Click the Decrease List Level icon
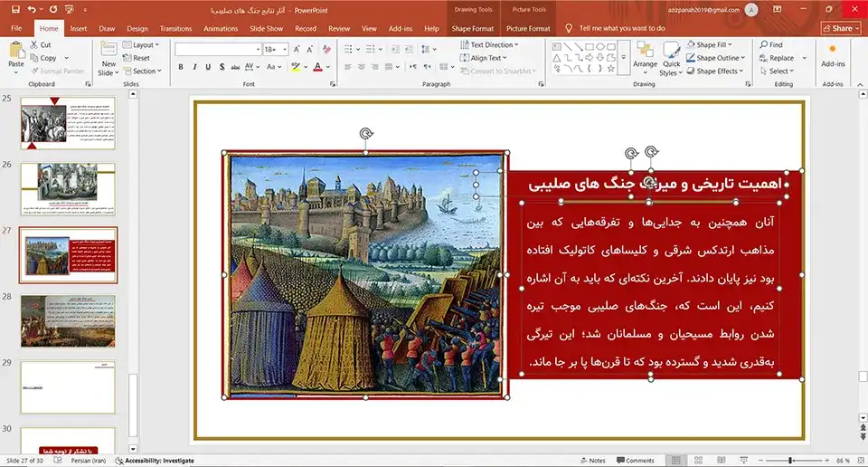868x467 pixels. tap(395, 49)
